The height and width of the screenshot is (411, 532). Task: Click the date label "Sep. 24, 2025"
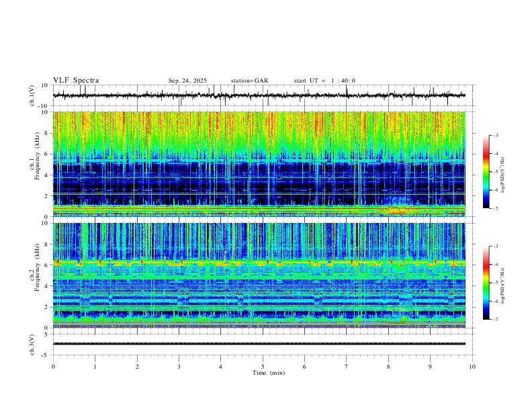(x=187, y=81)
